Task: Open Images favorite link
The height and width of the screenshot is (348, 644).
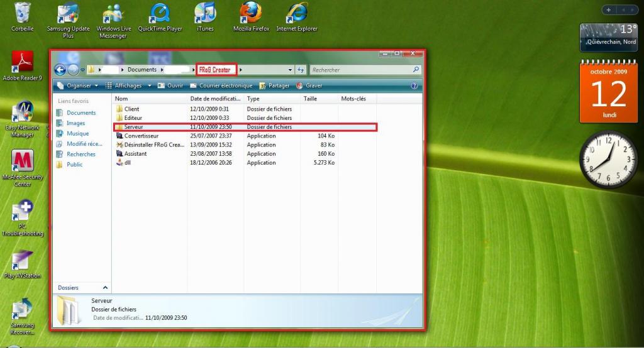Action: (76, 123)
